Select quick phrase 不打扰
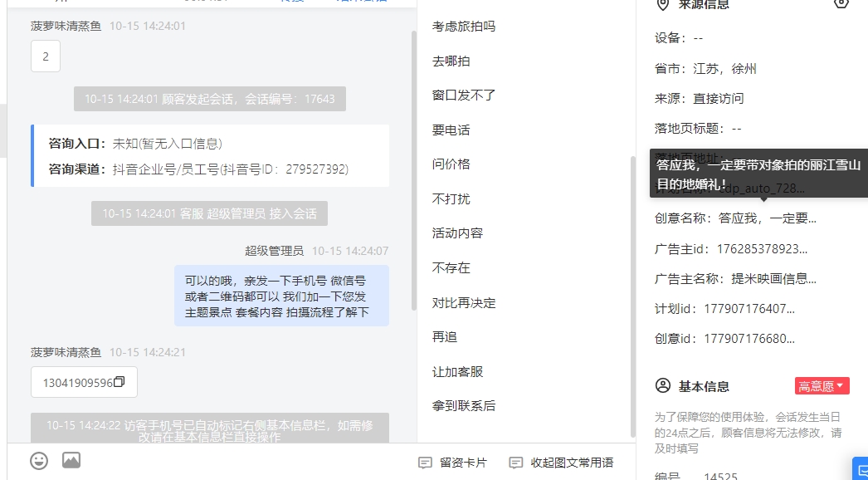The height and width of the screenshot is (480, 868). (451, 198)
